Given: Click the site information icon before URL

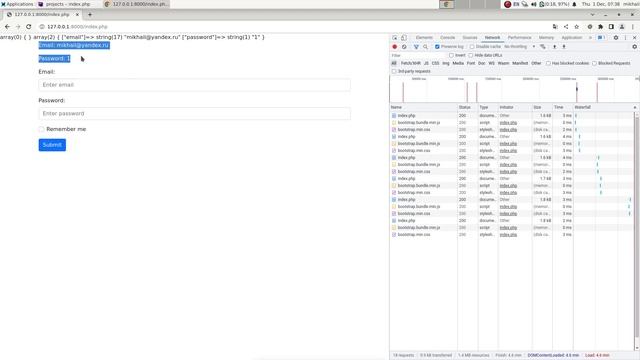Looking at the screenshot, I should click(x=42, y=27).
